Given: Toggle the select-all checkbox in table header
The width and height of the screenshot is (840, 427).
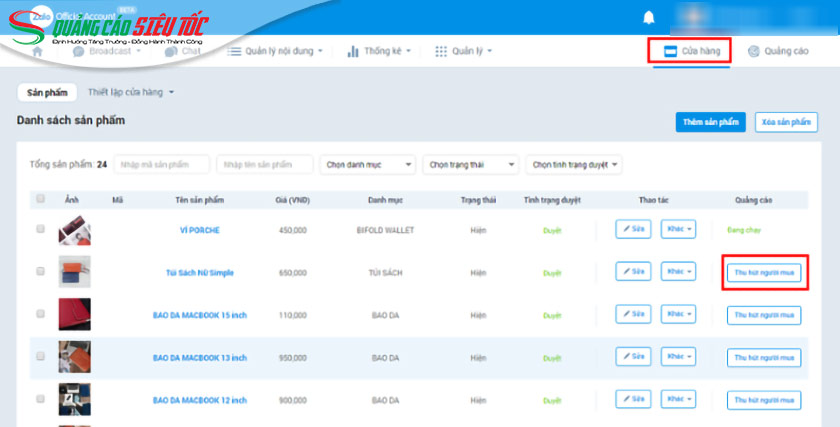Looking at the screenshot, I should click(x=41, y=199).
